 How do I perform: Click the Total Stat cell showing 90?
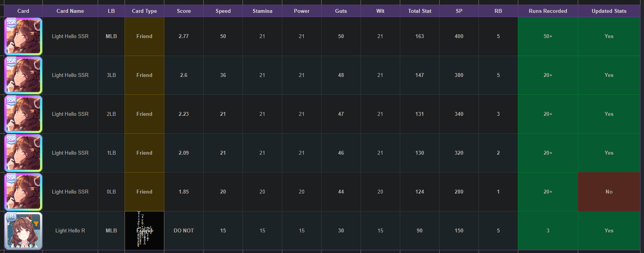pos(420,230)
